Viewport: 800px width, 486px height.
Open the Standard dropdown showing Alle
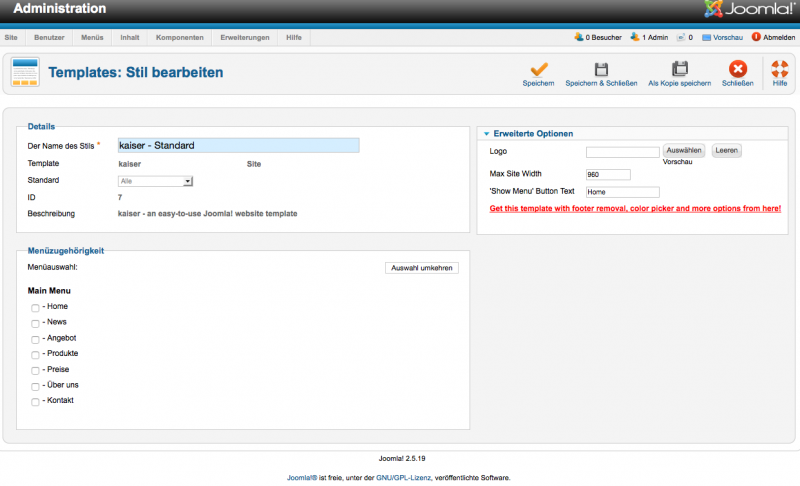click(155, 181)
